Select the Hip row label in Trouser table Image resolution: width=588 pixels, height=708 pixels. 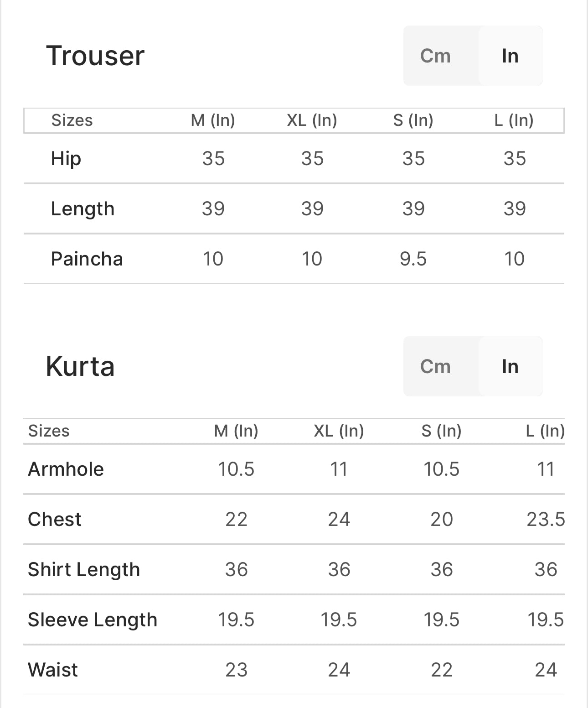(x=66, y=159)
